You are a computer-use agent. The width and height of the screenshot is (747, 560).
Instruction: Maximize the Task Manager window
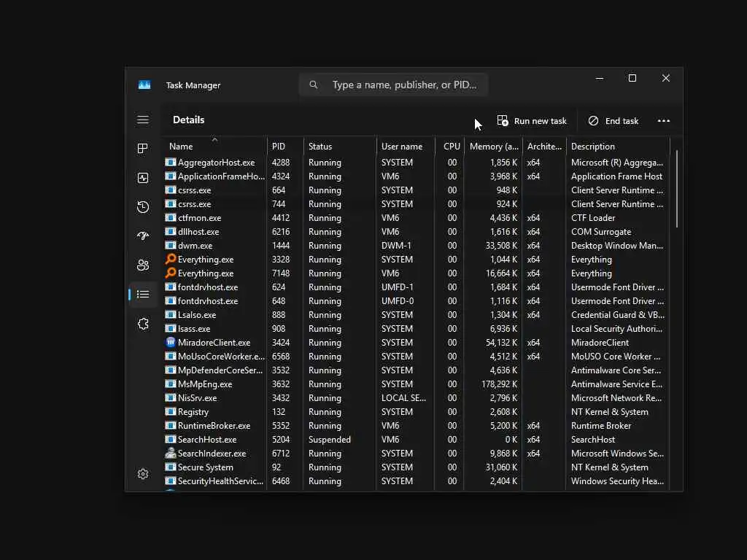coord(632,78)
